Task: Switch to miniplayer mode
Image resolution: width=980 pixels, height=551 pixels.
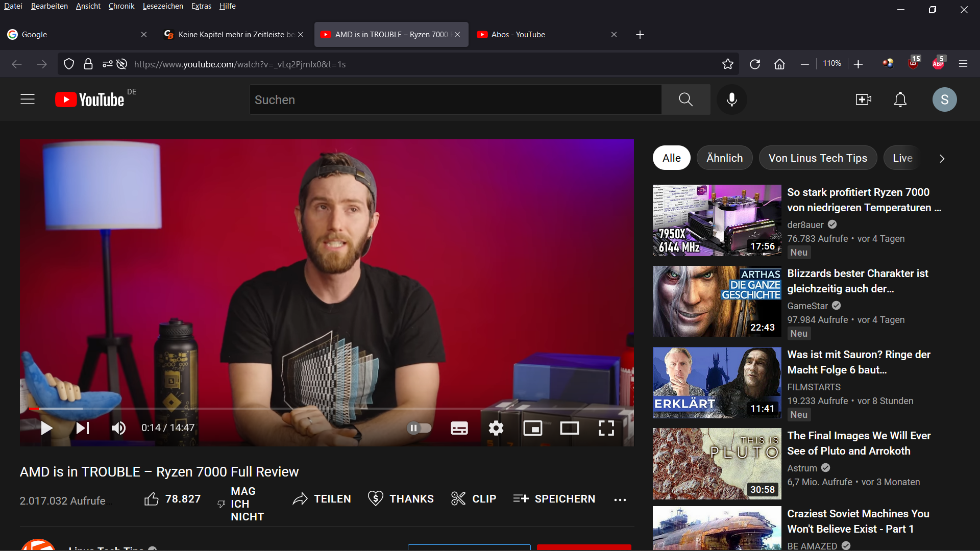Action: pyautogui.click(x=533, y=428)
